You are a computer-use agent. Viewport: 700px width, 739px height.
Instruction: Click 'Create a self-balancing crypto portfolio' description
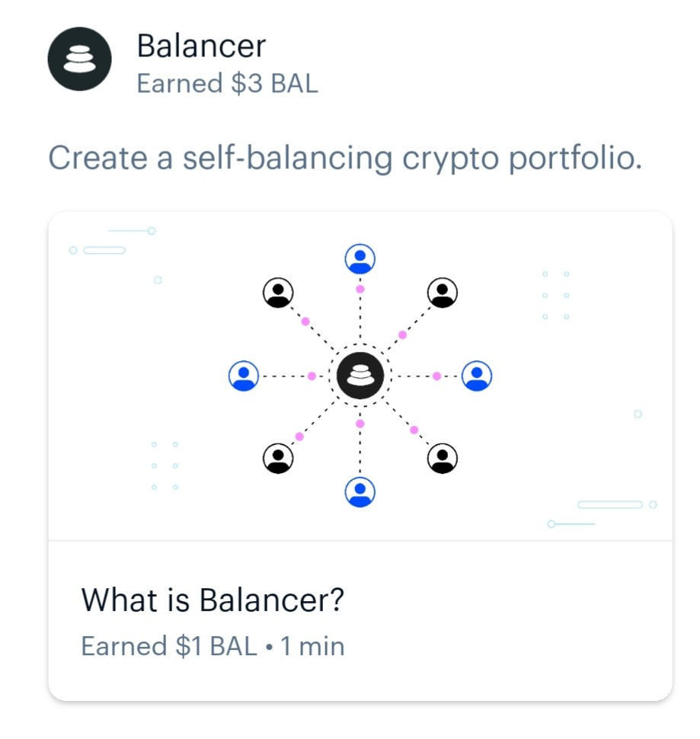[345, 158]
